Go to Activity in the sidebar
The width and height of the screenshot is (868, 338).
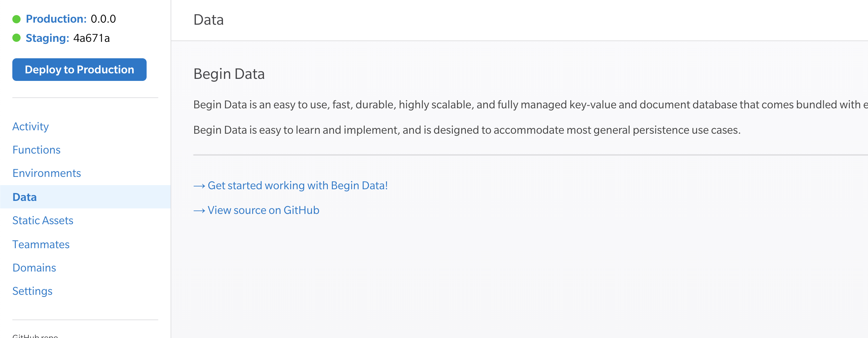pos(30,126)
